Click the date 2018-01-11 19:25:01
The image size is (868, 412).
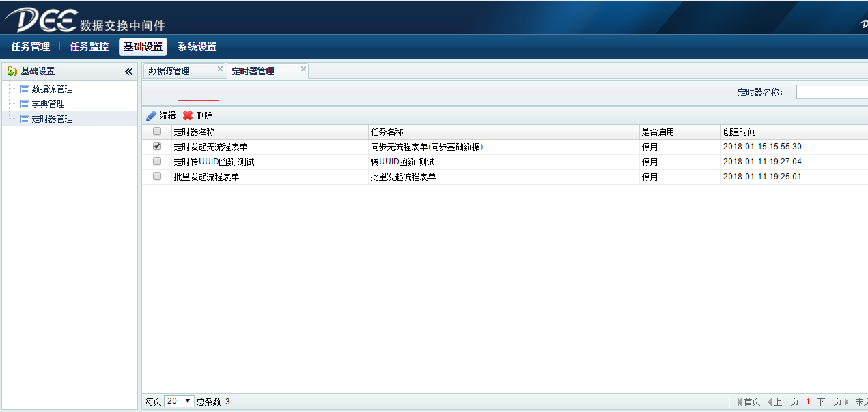(762, 177)
